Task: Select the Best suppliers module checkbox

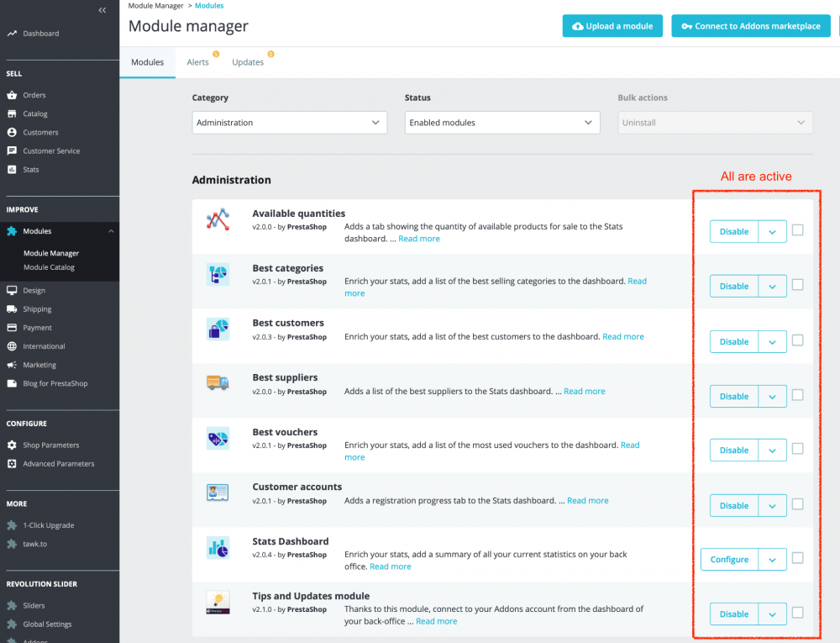Action: coord(798,395)
